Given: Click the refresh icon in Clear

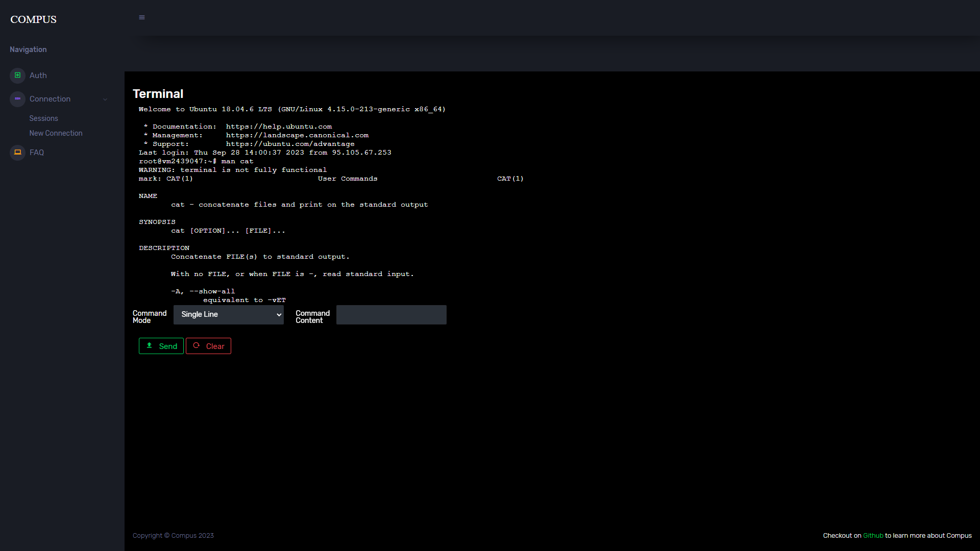Looking at the screenshot, I should pyautogui.click(x=197, y=345).
